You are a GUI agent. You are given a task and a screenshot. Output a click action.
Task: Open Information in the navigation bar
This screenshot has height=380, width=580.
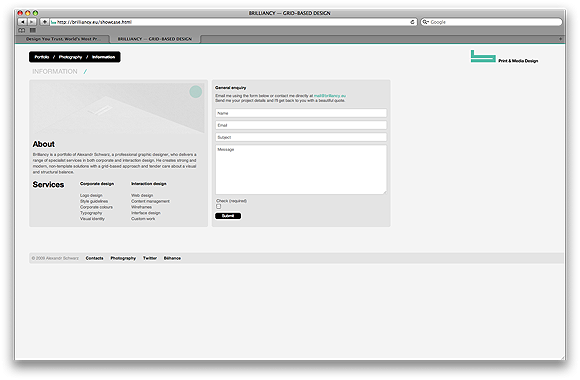(x=104, y=57)
